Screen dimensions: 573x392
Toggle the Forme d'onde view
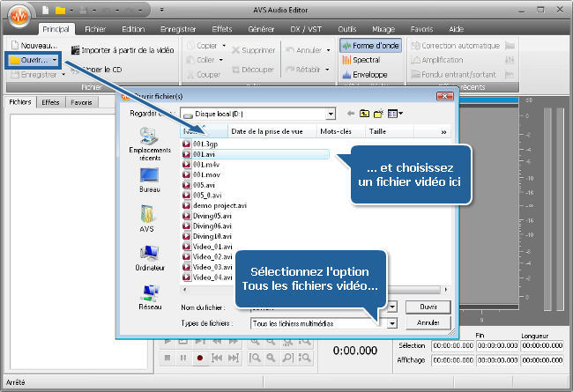366,45
